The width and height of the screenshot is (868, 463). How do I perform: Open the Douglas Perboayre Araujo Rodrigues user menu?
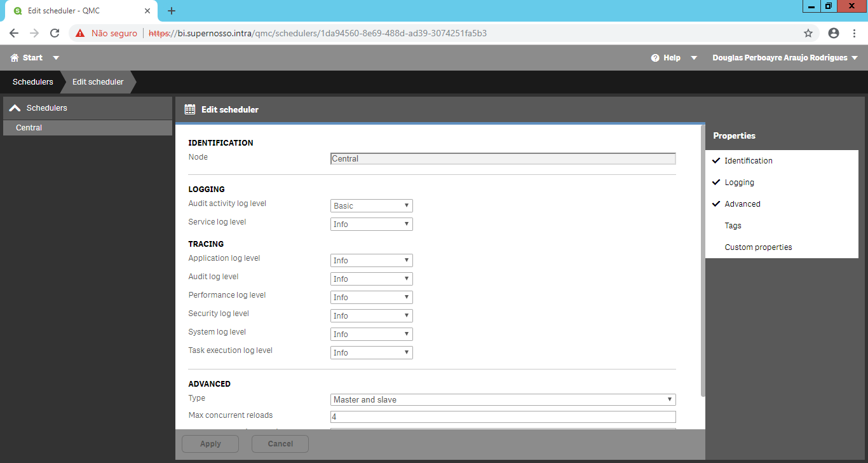click(x=785, y=58)
